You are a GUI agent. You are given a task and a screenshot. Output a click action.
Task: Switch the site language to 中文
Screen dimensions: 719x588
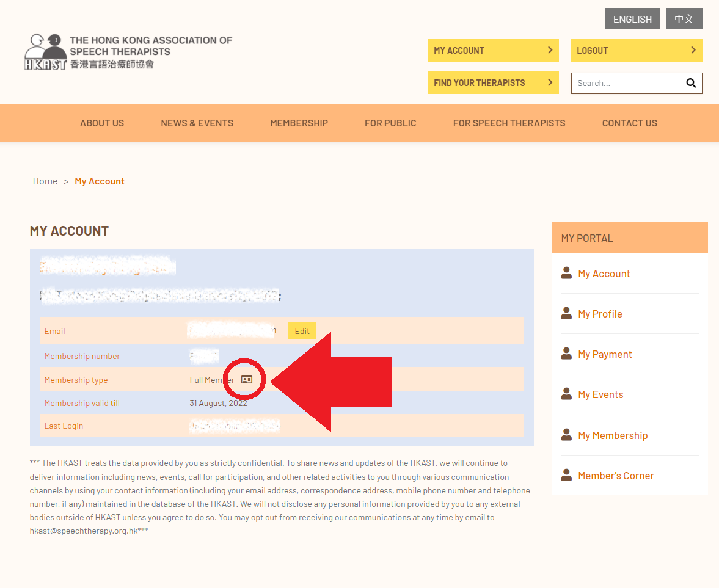click(x=684, y=19)
